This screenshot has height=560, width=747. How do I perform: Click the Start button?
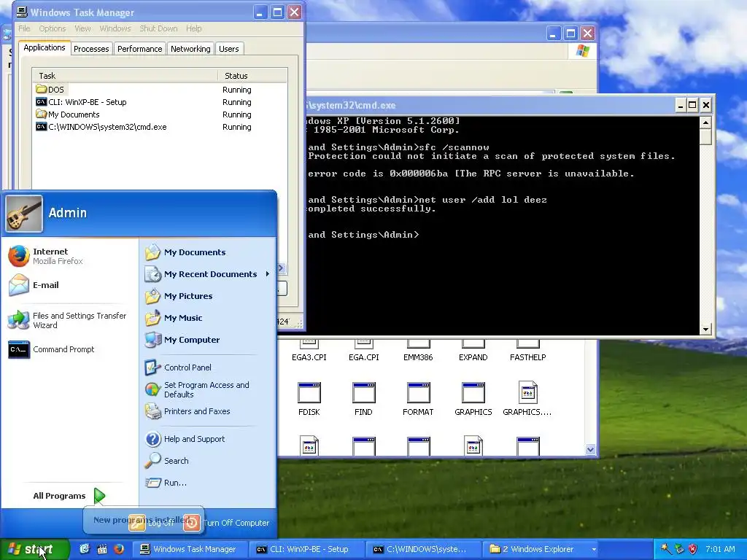[x=35, y=550]
